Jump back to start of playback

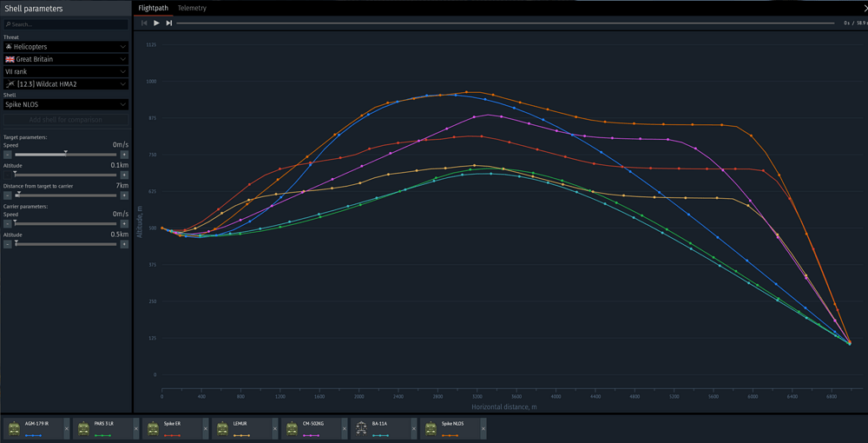coord(144,23)
